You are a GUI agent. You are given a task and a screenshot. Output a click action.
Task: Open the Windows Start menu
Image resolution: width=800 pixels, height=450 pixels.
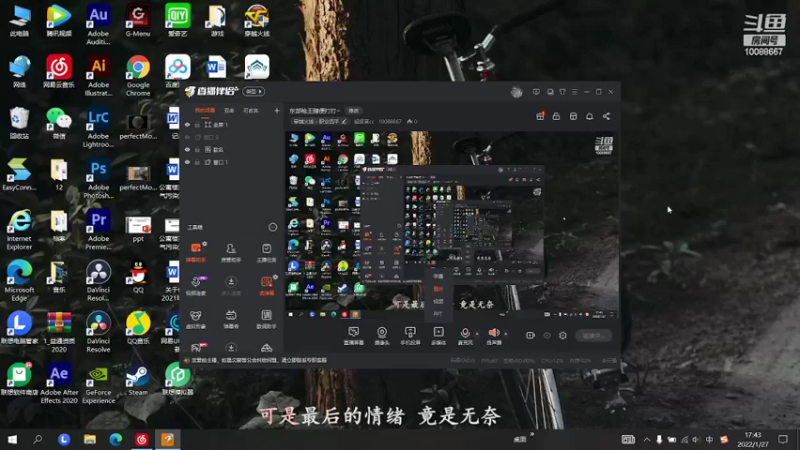click(12, 439)
